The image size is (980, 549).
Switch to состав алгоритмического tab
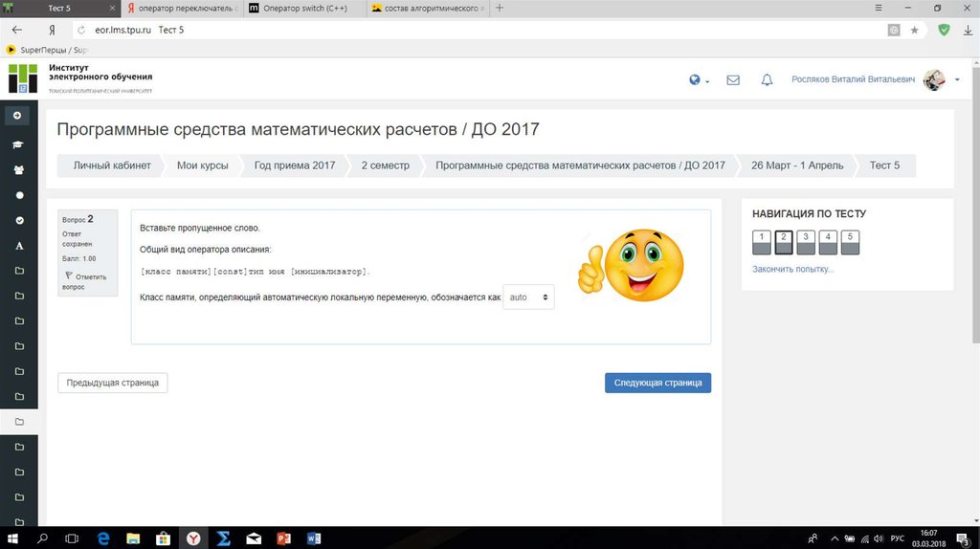(x=428, y=8)
